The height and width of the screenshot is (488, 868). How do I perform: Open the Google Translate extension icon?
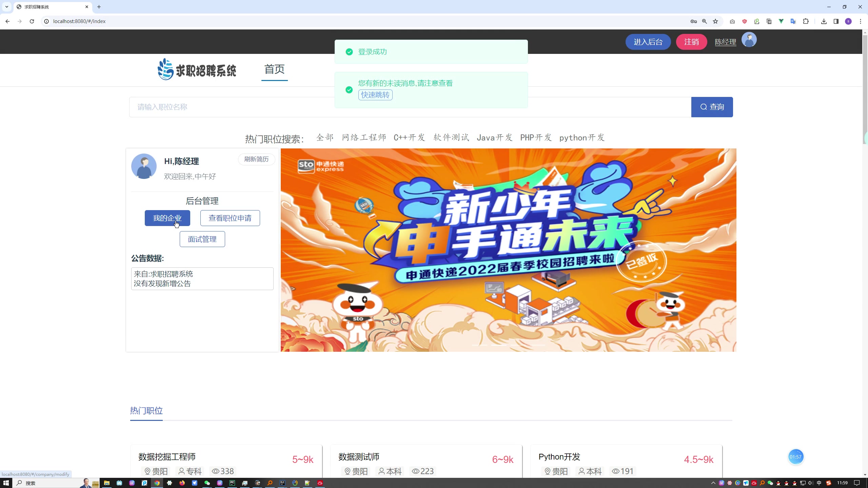click(793, 21)
